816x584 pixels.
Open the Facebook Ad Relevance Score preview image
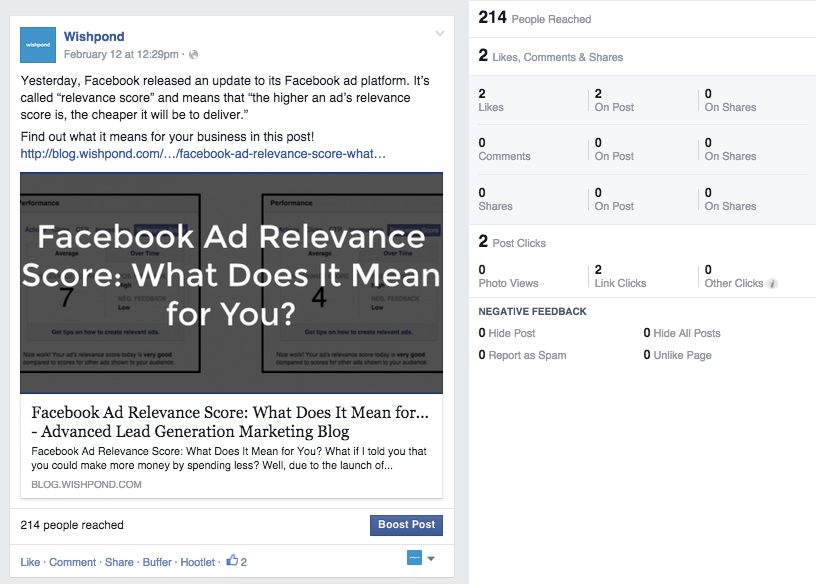(x=232, y=283)
